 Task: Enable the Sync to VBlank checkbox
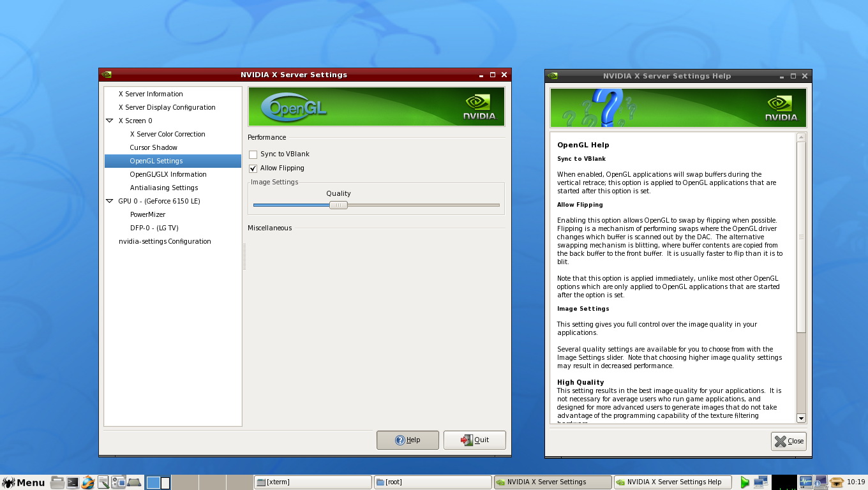click(x=253, y=154)
